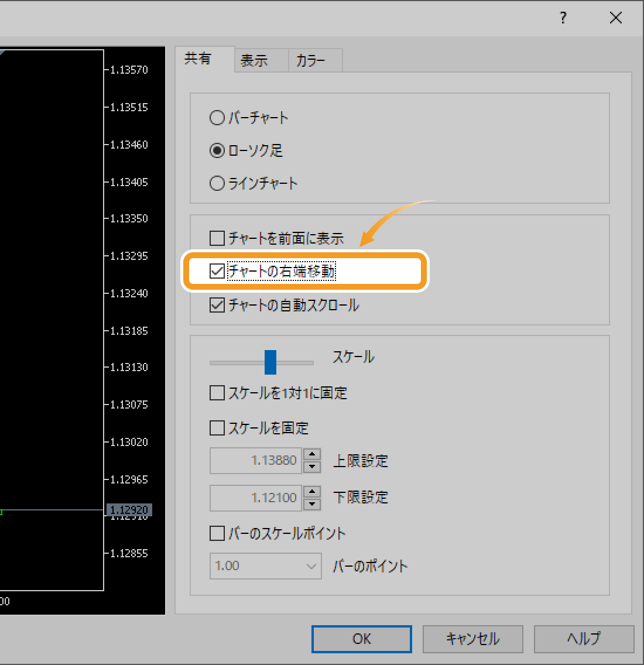Image resolution: width=644 pixels, height=665 pixels.
Task: Confirm settings with the OK button
Action: coord(361,639)
